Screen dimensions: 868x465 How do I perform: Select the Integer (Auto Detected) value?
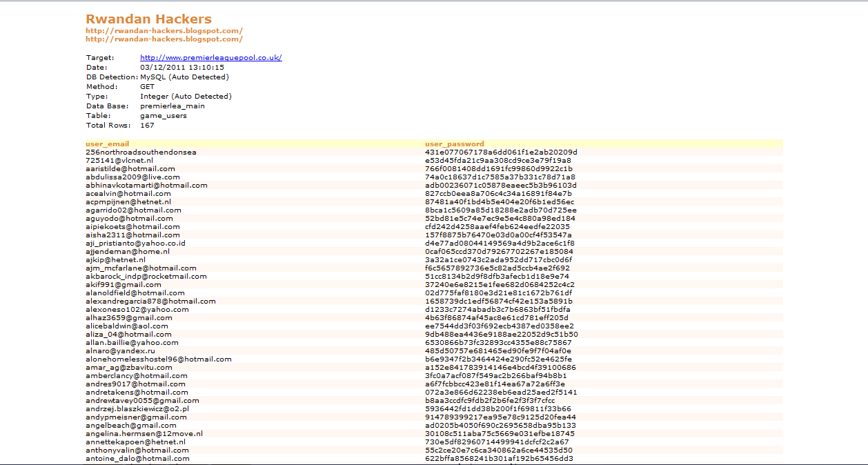click(186, 97)
